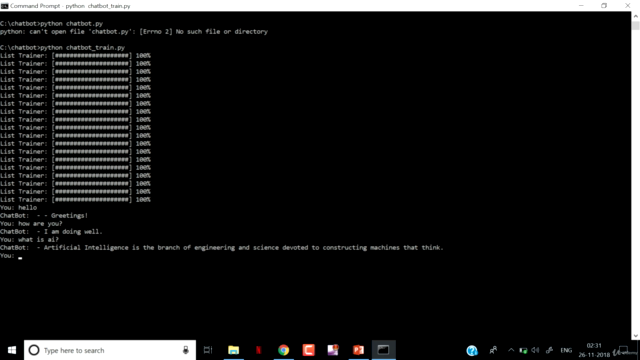This screenshot has height=360, width=640.
Task: Select the Command Prompt taskbar icon
Action: point(383,350)
